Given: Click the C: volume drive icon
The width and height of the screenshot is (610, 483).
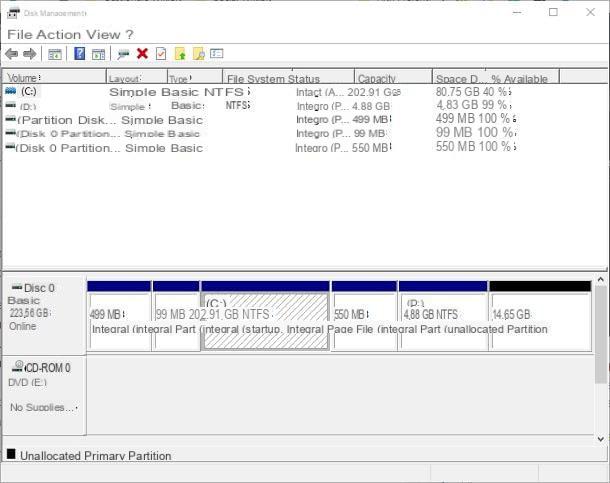Looking at the screenshot, I should 11,91.
